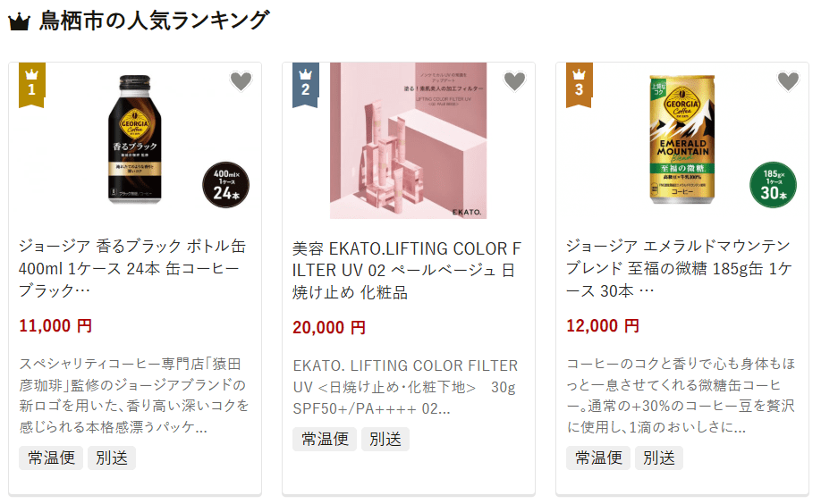Click the 鳥栖市の人気ランキング heading
Viewport: 821px width, 504px height.
coord(154,21)
